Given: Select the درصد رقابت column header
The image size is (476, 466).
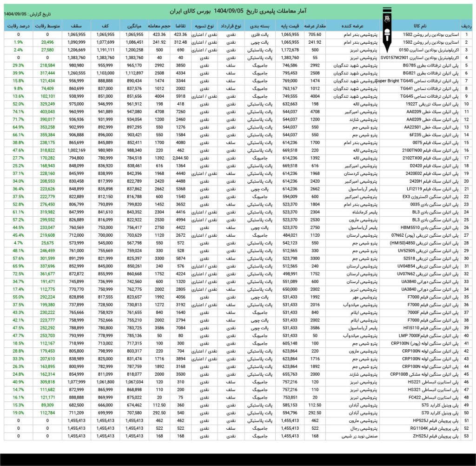Looking at the screenshot, I should (x=18, y=26).
